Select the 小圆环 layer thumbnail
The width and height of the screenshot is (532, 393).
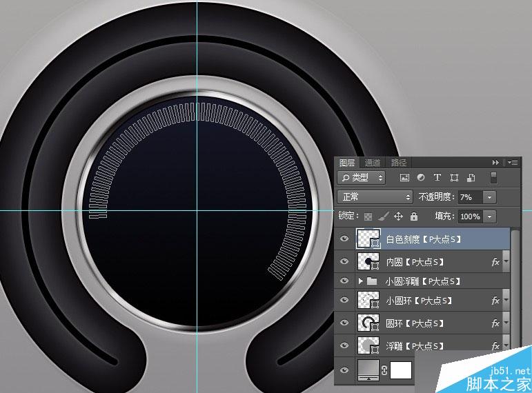[368, 300]
